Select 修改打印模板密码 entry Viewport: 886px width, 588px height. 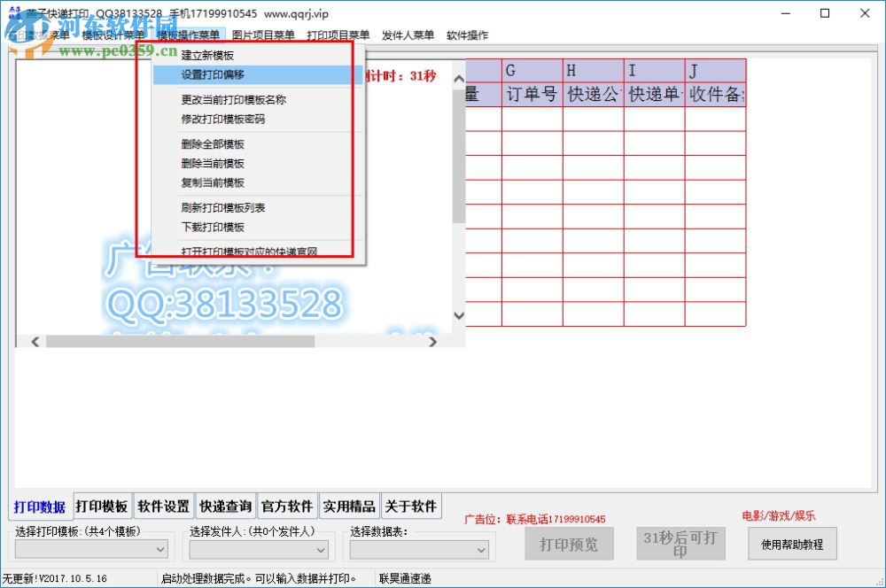pyautogui.click(x=257, y=119)
